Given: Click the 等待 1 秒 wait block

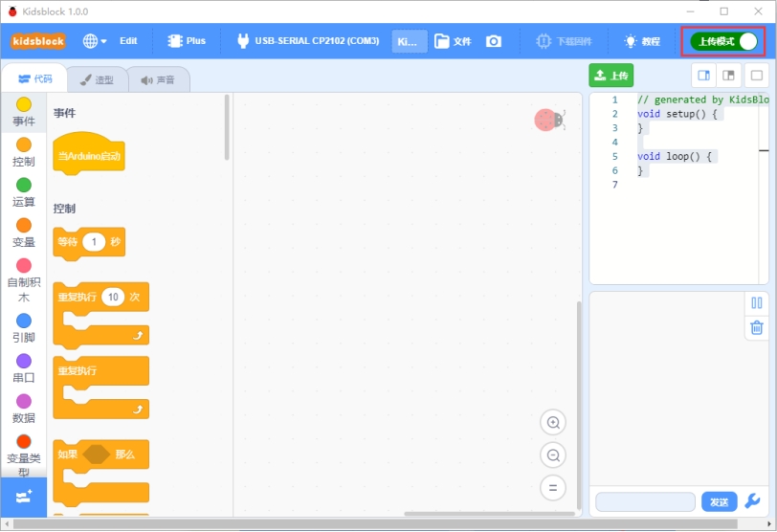Looking at the screenshot, I should tap(68, 242).
